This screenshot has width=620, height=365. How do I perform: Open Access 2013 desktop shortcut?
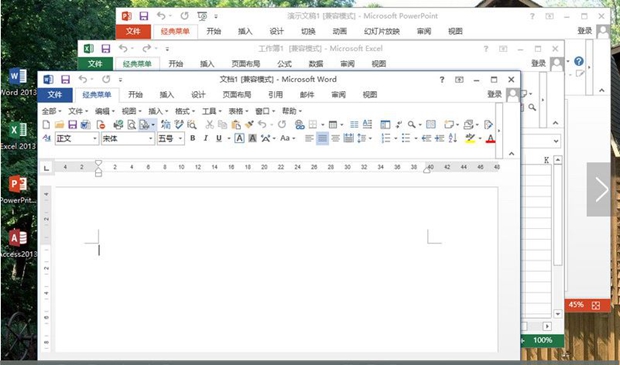(x=18, y=243)
